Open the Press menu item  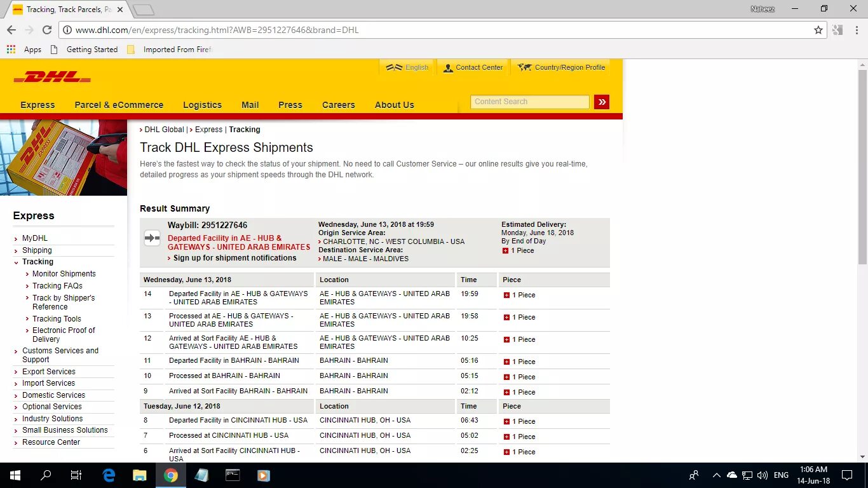pyautogui.click(x=290, y=105)
